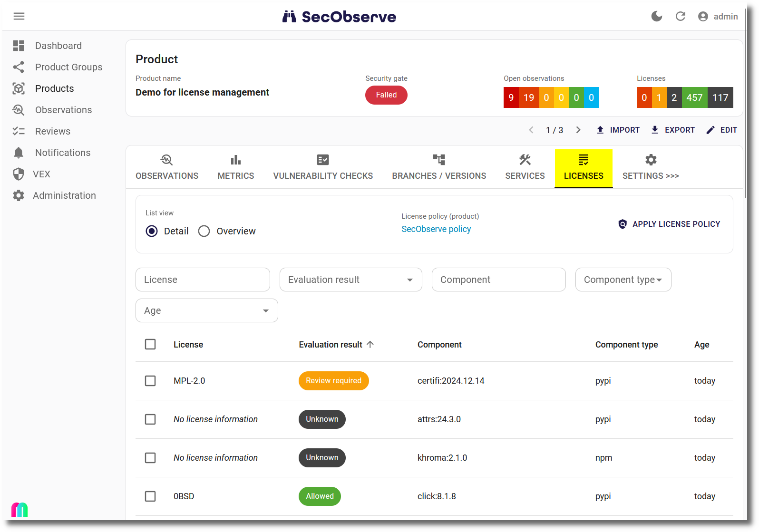Check the 0BSD row checkbox
759x532 pixels.
point(150,496)
